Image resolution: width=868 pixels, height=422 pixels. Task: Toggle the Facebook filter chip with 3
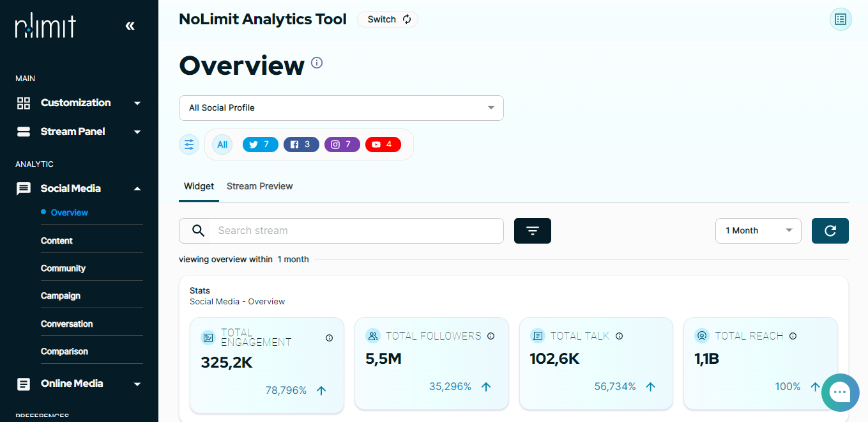coord(301,145)
